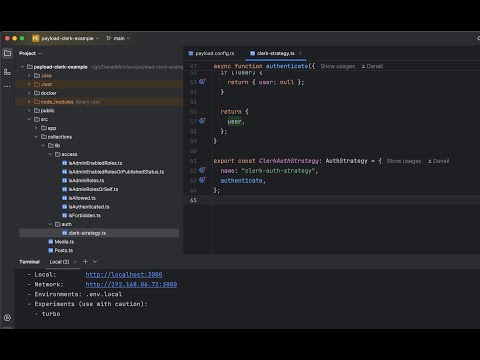Open the More tool windows ellipsis
The width and height of the screenshot is (480, 360).
pos(7,86)
